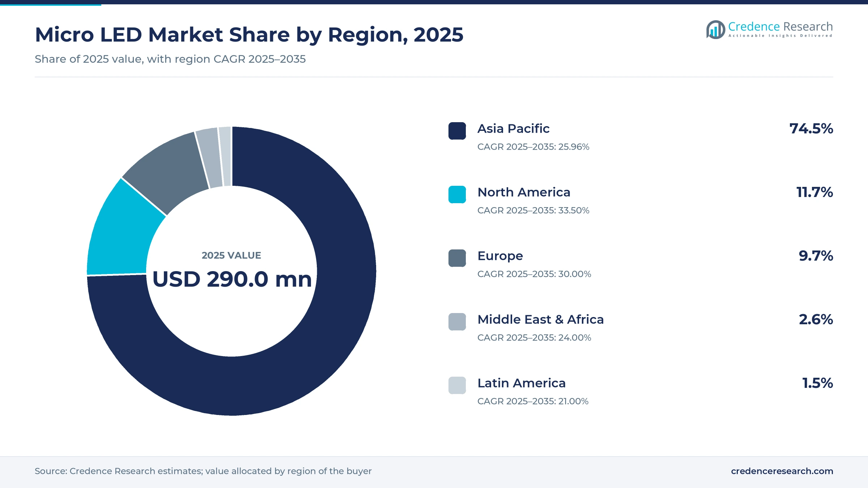868x488 pixels.
Task: Click the '2.6%' share value
Action: click(816, 320)
